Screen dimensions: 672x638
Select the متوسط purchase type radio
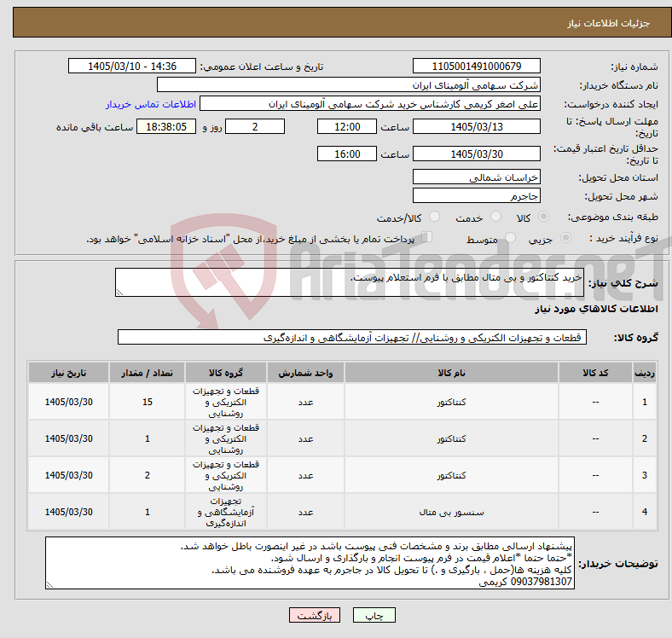(x=510, y=237)
